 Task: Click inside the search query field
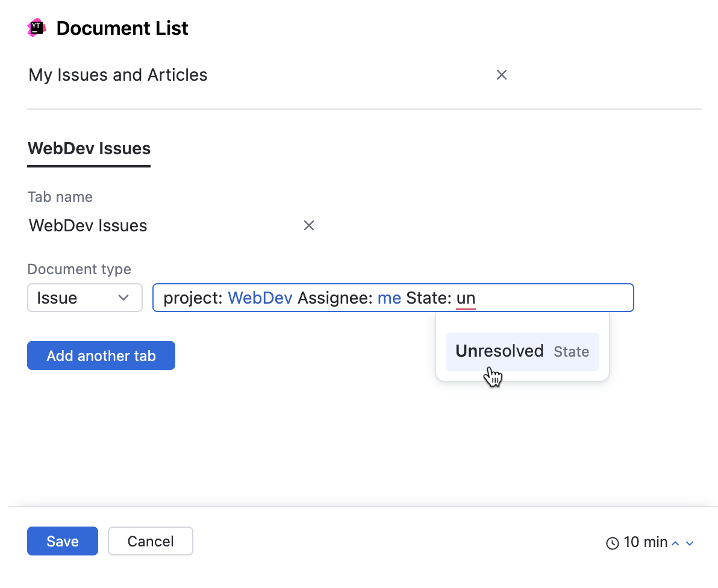(542, 297)
